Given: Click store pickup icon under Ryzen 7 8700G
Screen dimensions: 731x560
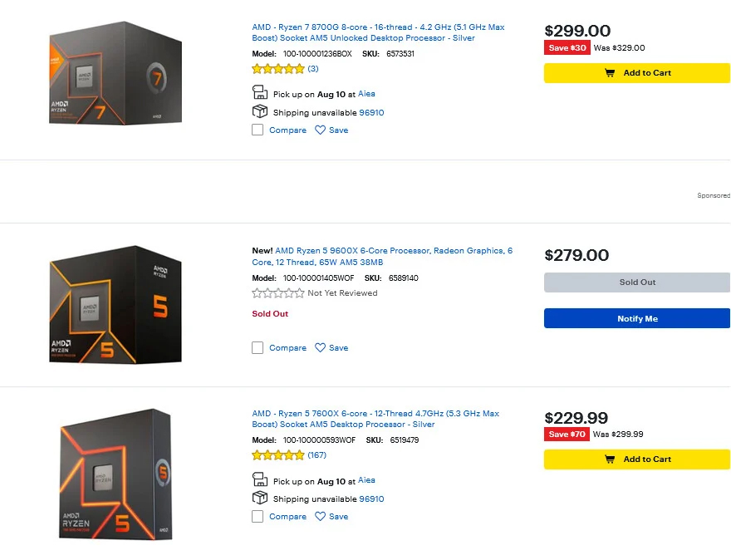Looking at the screenshot, I should coord(259,94).
